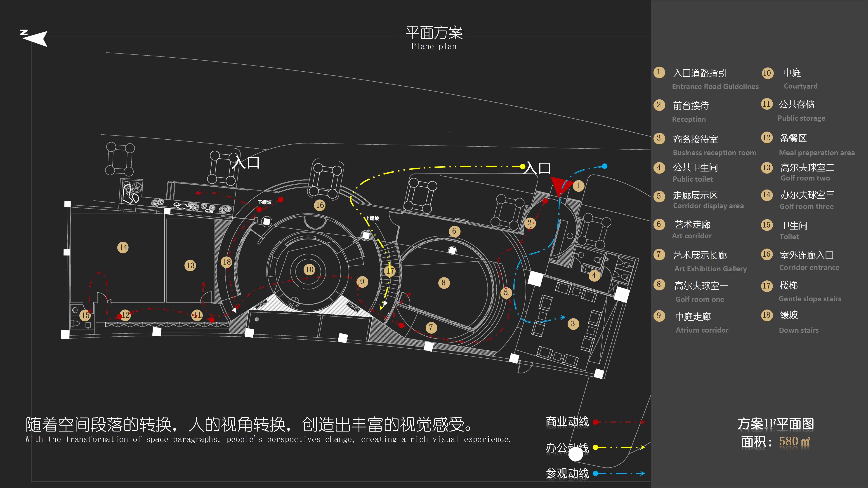Select legend text 'Meal preparation area'

(x=817, y=153)
